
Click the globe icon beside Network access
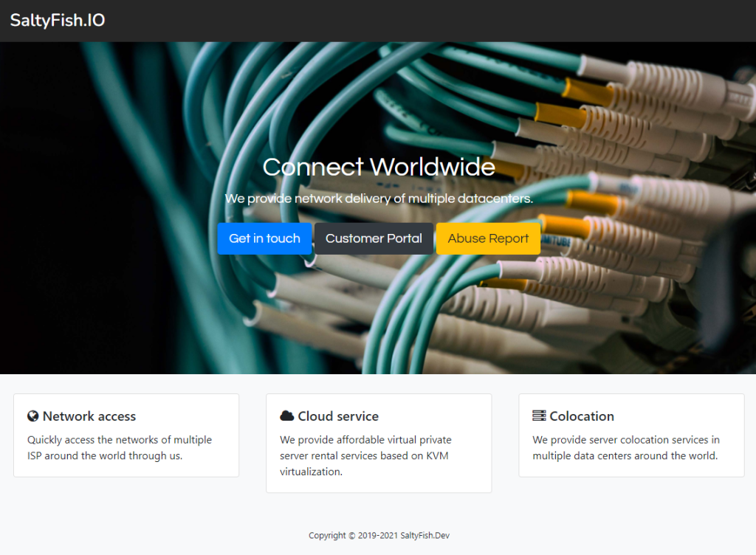click(32, 416)
